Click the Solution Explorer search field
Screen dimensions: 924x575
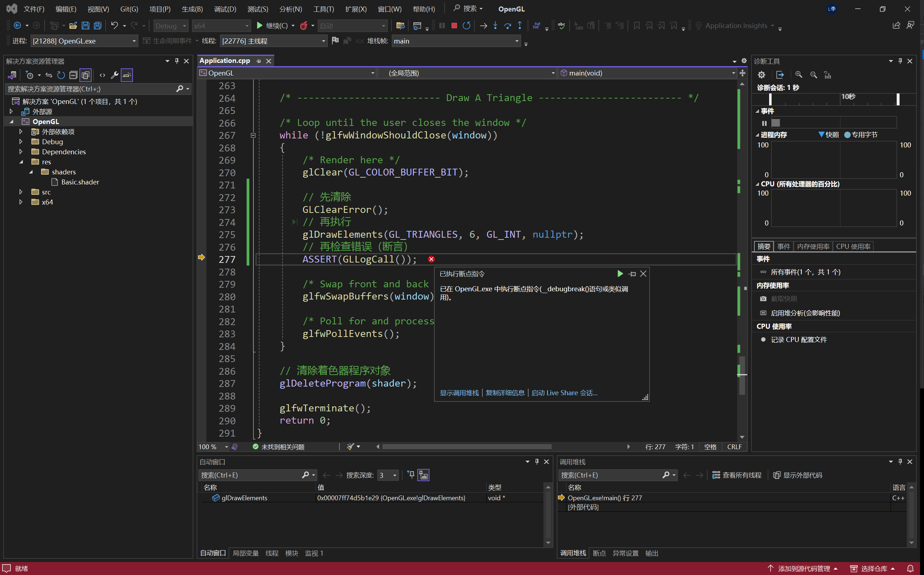91,88
